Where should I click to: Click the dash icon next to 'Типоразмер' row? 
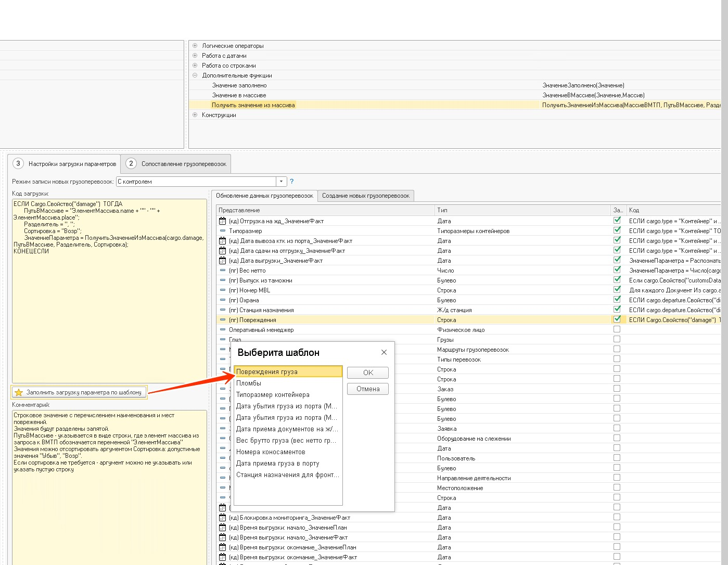pos(223,231)
